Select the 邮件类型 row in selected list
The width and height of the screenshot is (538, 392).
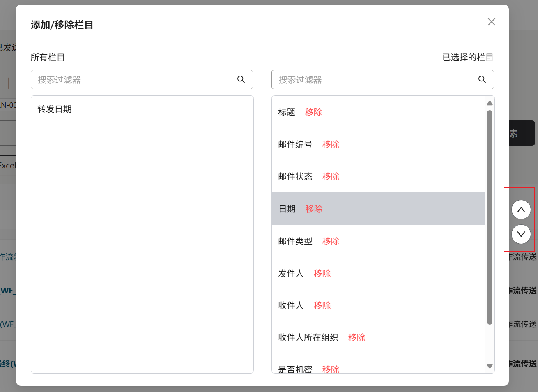pos(295,242)
